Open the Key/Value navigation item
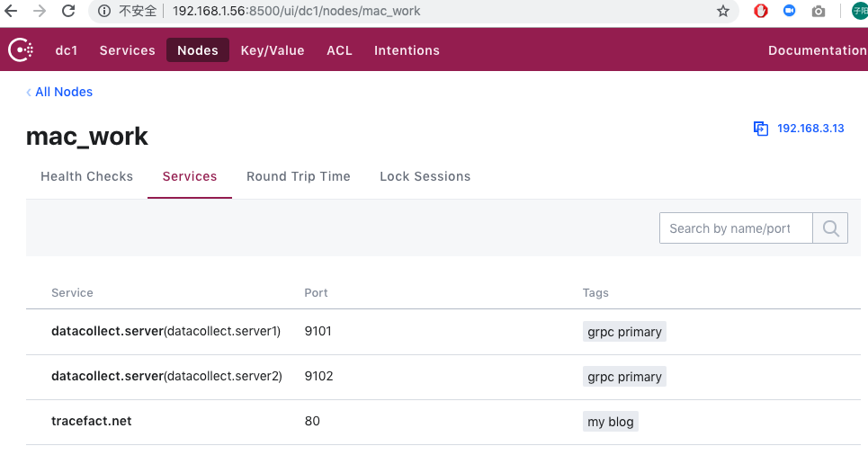The image size is (868, 464). (273, 50)
